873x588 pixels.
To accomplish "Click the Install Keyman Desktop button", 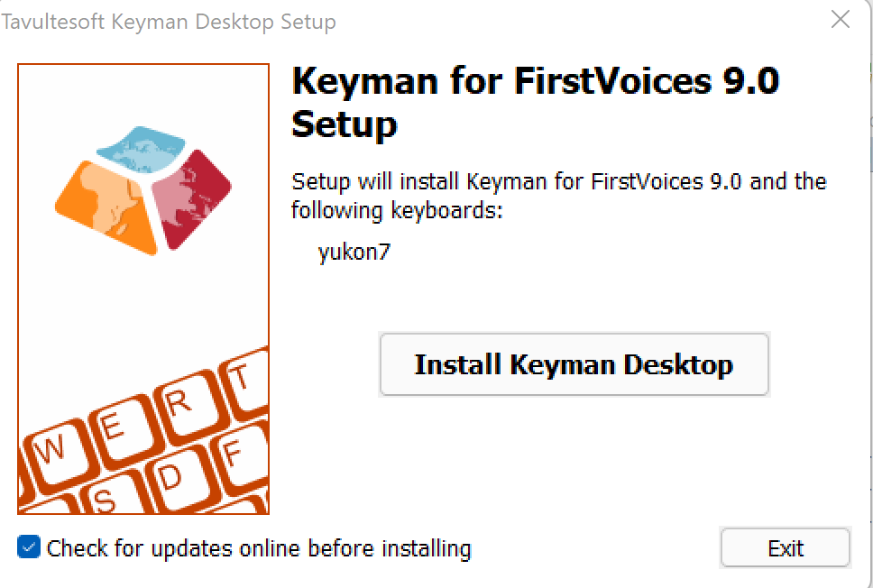I will [574, 364].
